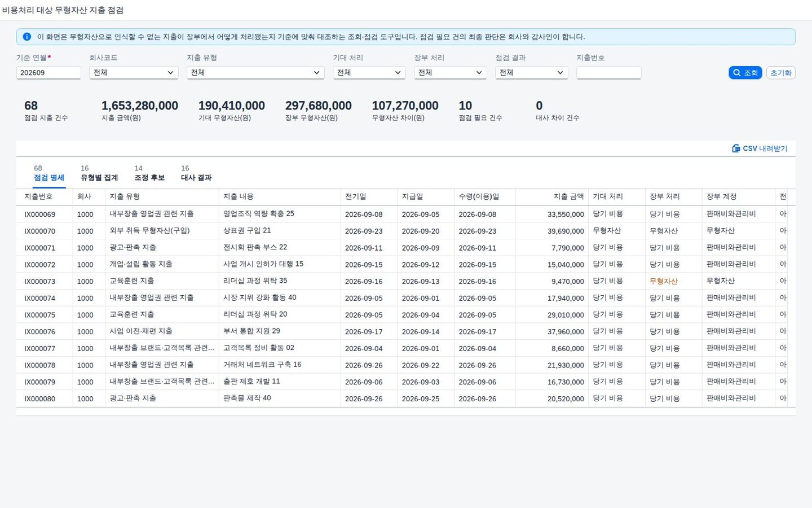
Task: Focus the 기준 연월 field showing 202609
Action: point(48,73)
